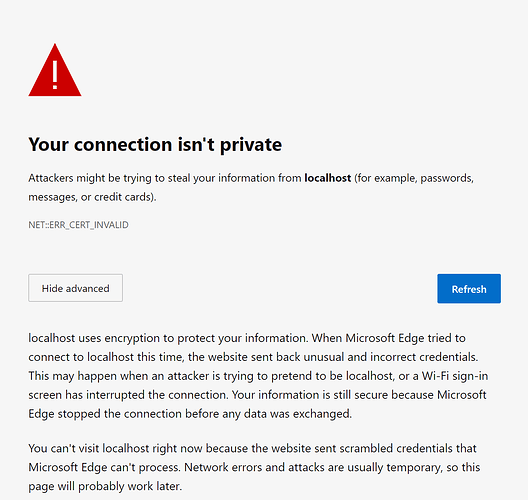Click the "Your connection isn't private" heading

click(155, 144)
